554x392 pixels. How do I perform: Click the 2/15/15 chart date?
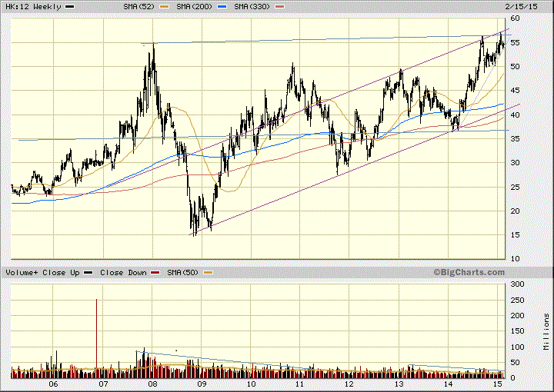(522, 7)
